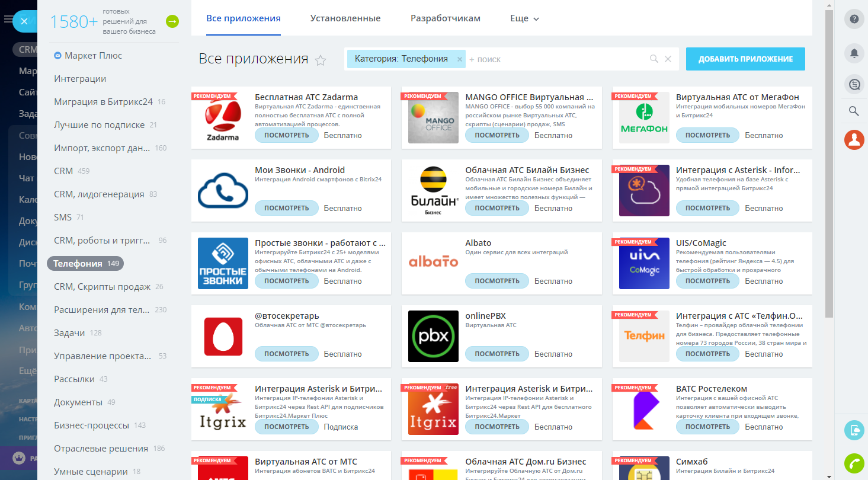The width and height of the screenshot is (868, 480).
Task: Close the market slider panel
Action: point(24,21)
